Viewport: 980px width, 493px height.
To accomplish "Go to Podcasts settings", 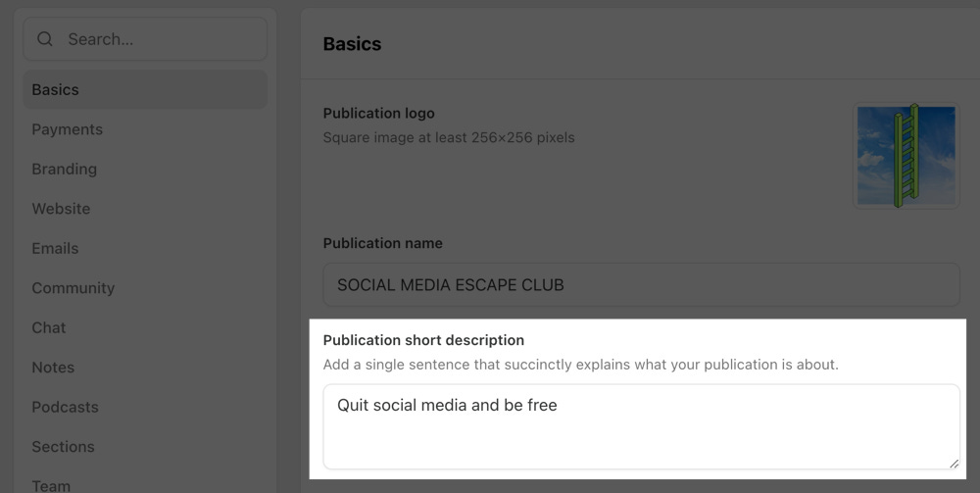I will (x=65, y=407).
